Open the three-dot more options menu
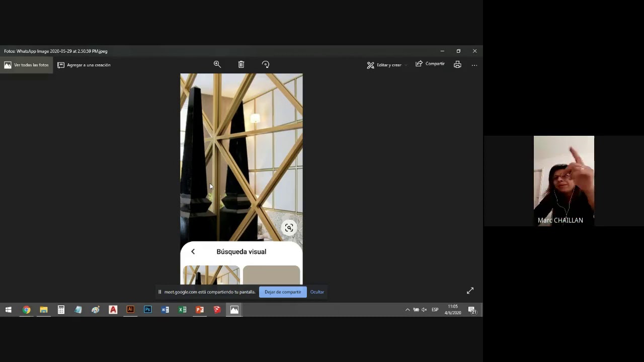The height and width of the screenshot is (362, 644). point(474,65)
